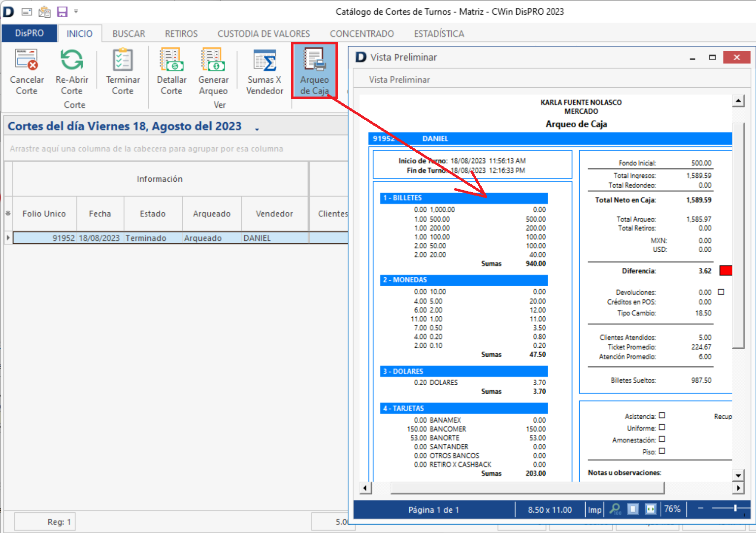This screenshot has width=756, height=533.
Task: Click the fit page width icon
Action: click(651, 509)
